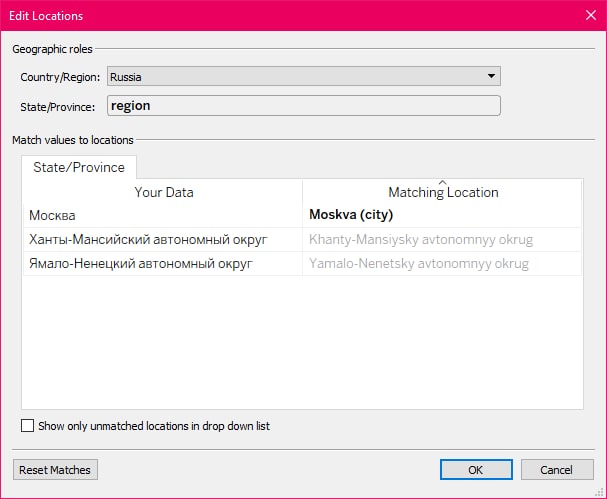Image resolution: width=607 pixels, height=499 pixels.
Task: Click the Reset Matches button
Action: pyautogui.click(x=55, y=470)
